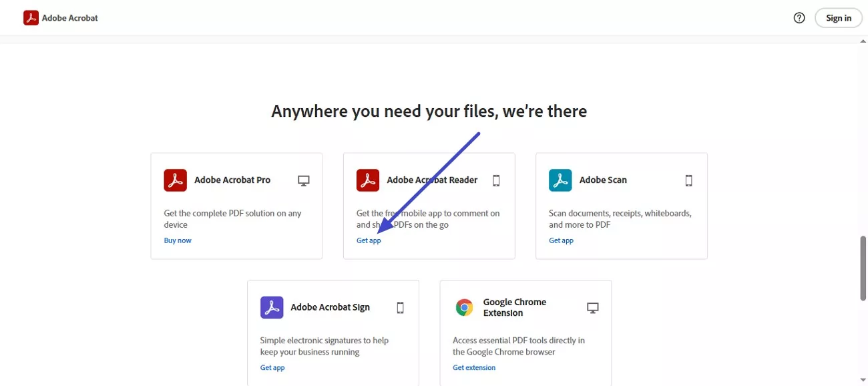The height and width of the screenshot is (386, 868).
Task: Click Get app link under Adobe Scan
Action: 561,240
